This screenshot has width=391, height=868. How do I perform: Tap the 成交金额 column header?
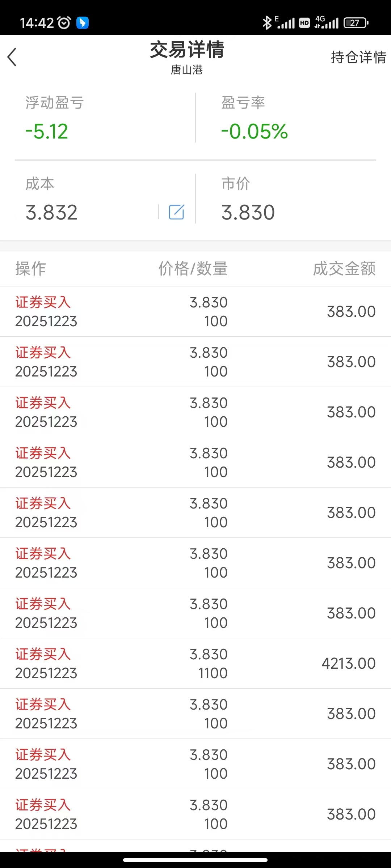pos(344,269)
